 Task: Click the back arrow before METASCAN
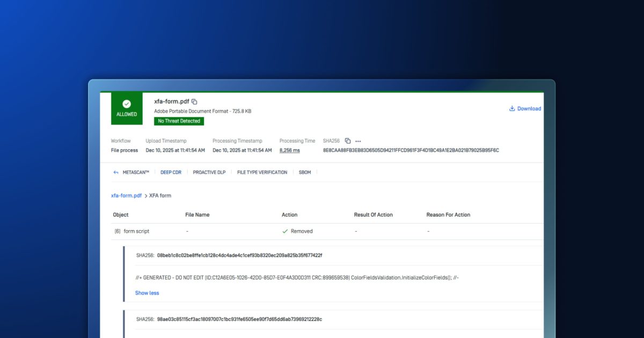[116, 173]
